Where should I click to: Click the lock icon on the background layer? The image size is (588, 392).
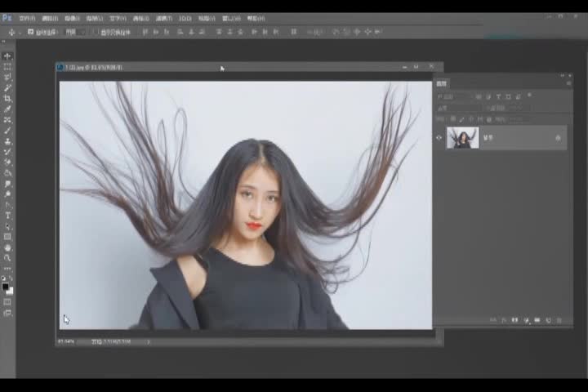559,138
